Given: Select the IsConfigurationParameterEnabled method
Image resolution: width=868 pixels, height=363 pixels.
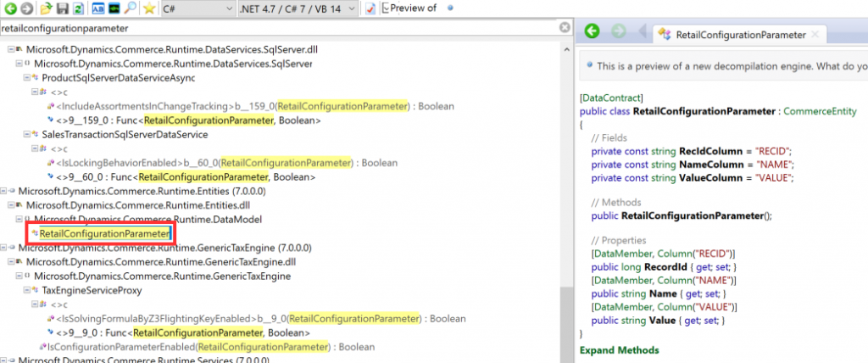Looking at the screenshot, I should [x=211, y=347].
